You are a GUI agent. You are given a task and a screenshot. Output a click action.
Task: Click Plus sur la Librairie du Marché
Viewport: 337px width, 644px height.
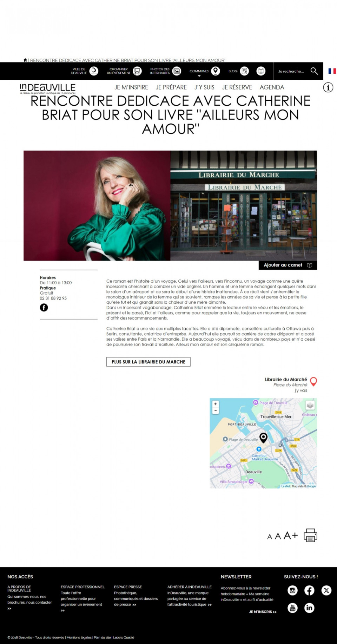[x=148, y=362]
